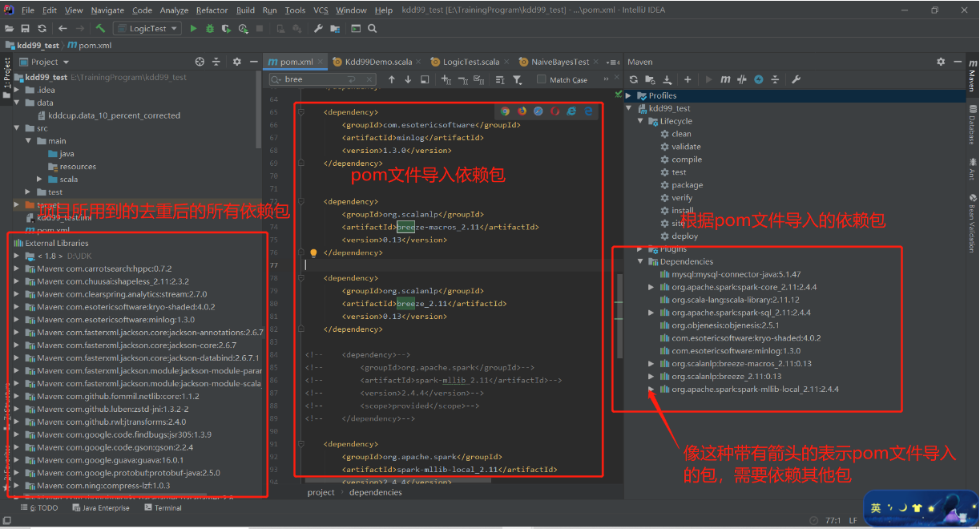
Task: Open the Refactor menu
Action: (212, 10)
